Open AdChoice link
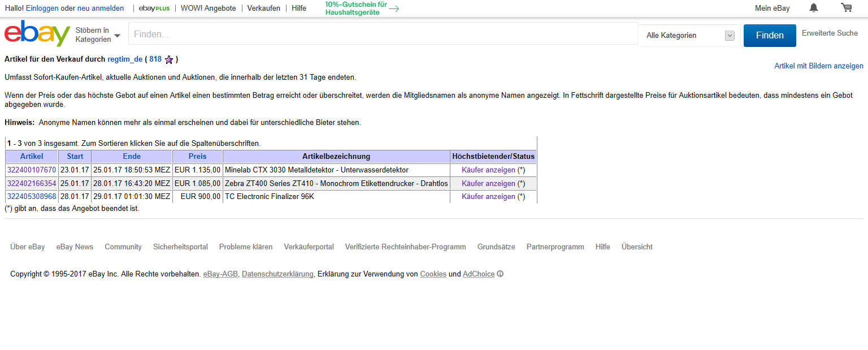The width and height of the screenshot is (868, 350). coord(479,274)
